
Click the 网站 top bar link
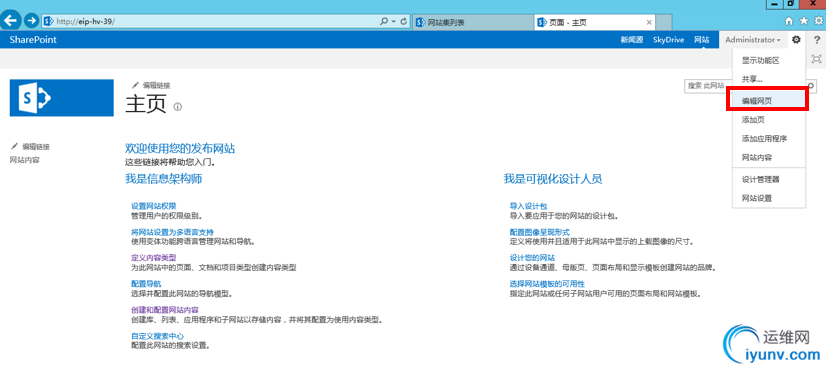point(702,40)
